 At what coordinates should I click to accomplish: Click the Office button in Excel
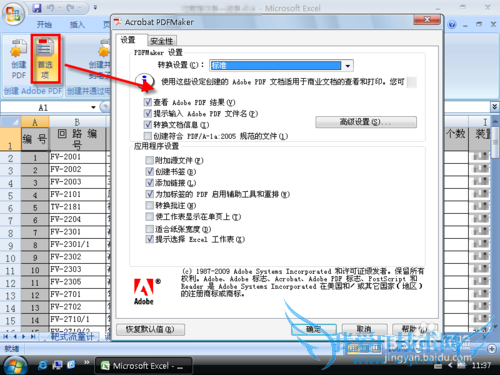pyautogui.click(x=13, y=14)
